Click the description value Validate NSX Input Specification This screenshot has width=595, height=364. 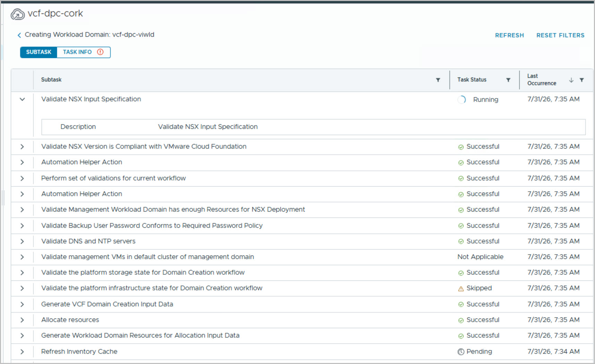coord(208,127)
